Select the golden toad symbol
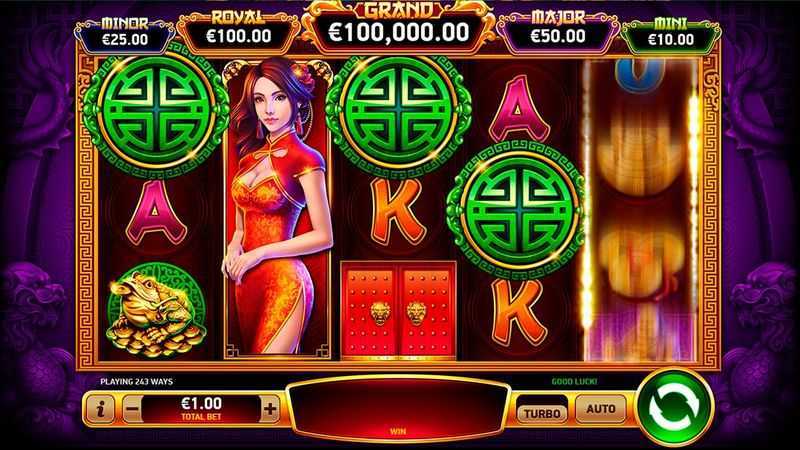800x450 pixels. coord(155,310)
